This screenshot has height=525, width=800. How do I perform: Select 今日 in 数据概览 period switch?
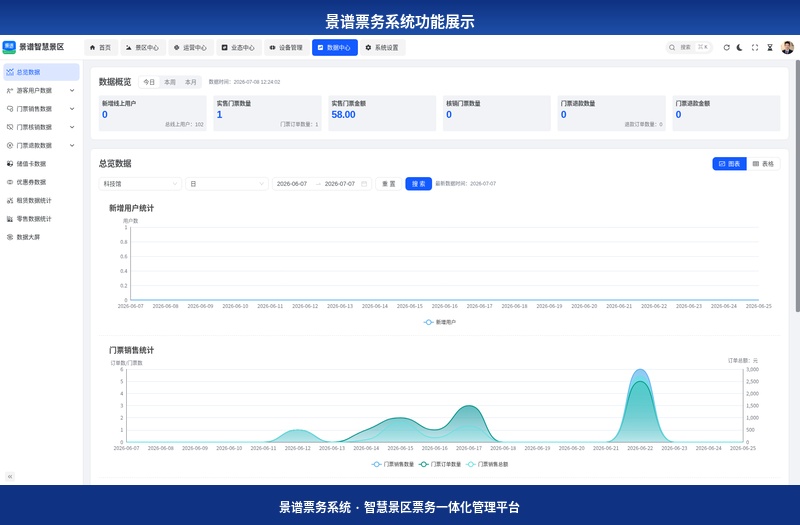pos(149,82)
